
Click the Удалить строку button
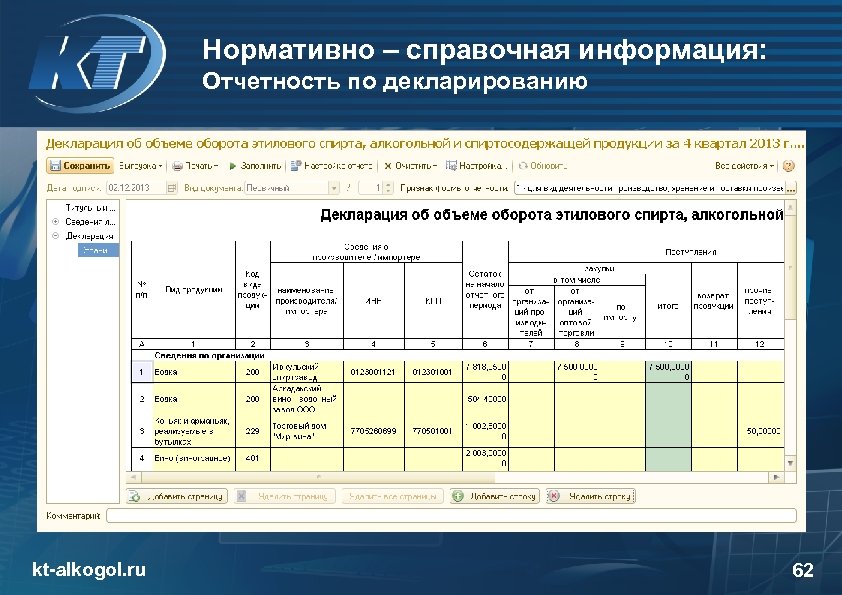591,496
